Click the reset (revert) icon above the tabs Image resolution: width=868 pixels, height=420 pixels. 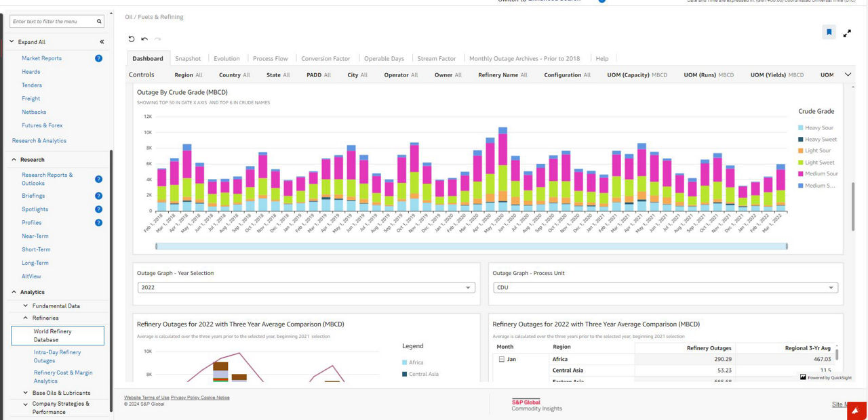click(x=132, y=39)
